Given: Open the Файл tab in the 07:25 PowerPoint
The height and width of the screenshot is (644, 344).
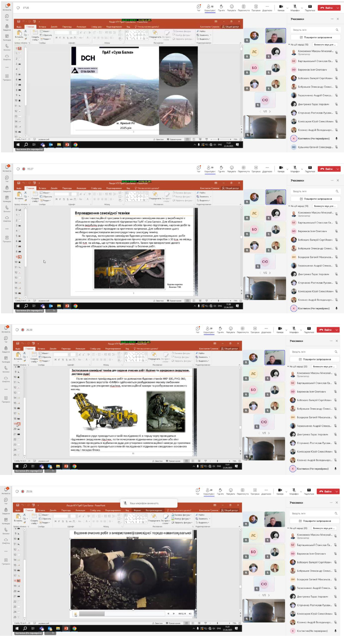Looking at the screenshot, I should [x=19, y=27].
